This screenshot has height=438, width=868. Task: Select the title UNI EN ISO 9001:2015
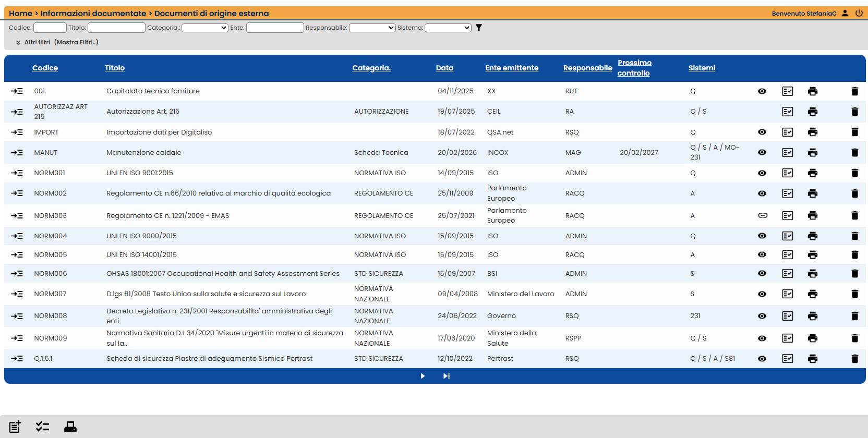[x=140, y=173]
